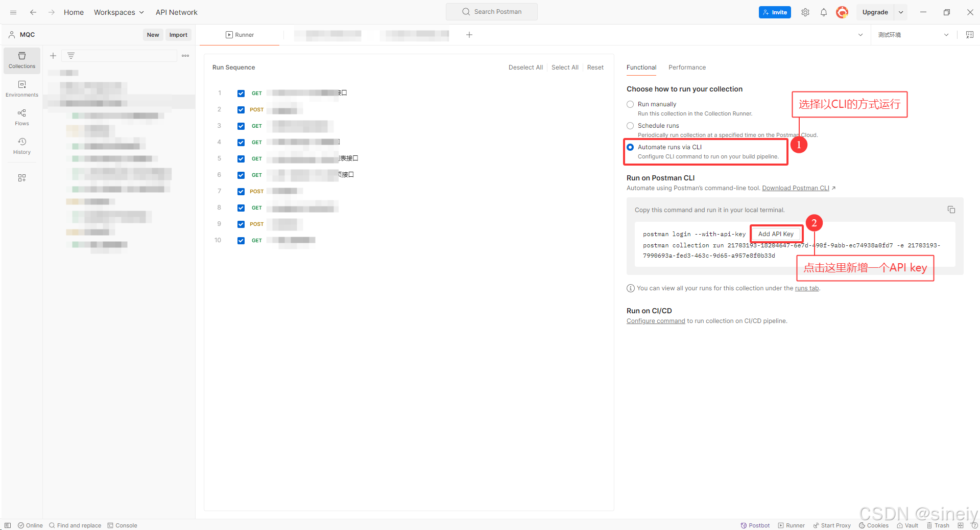Open configure workspace sidebar grid icon
980x530 pixels.
(22, 178)
